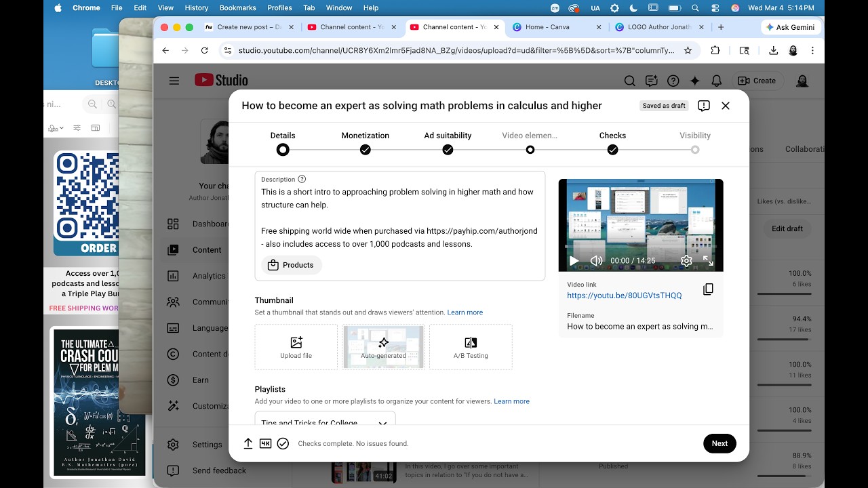Screen dimensions: 868x488
Task: Click the Edit draft button
Action: click(787, 228)
